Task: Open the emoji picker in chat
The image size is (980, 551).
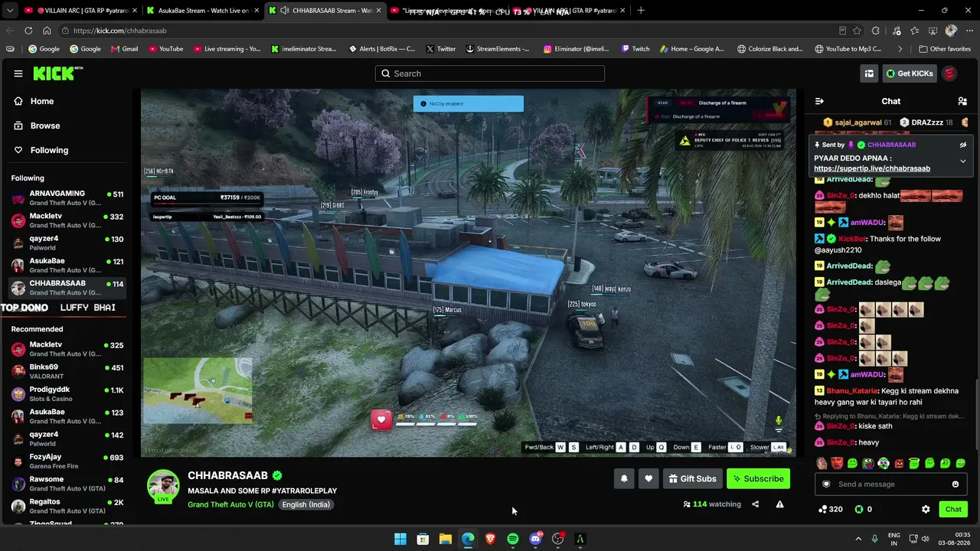Action: pos(955,484)
